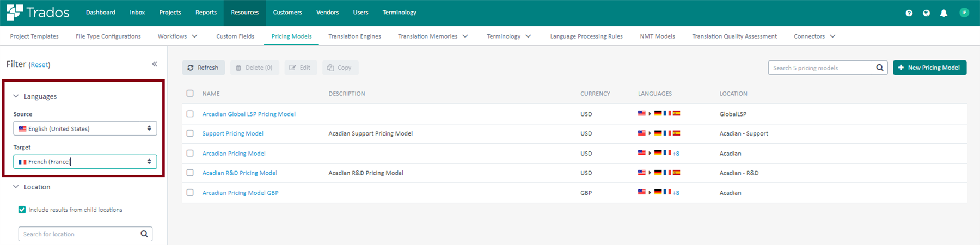The width and height of the screenshot is (980, 245).
Task: Open the IP user avatar menu
Action: (x=964, y=13)
